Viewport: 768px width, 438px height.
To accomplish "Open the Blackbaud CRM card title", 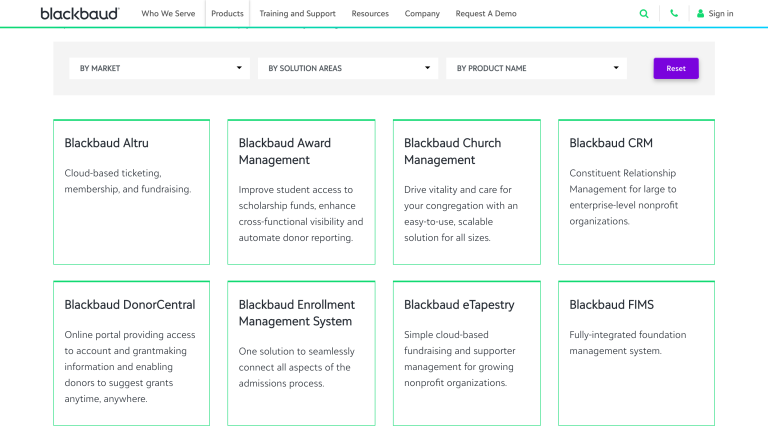I will [x=611, y=143].
